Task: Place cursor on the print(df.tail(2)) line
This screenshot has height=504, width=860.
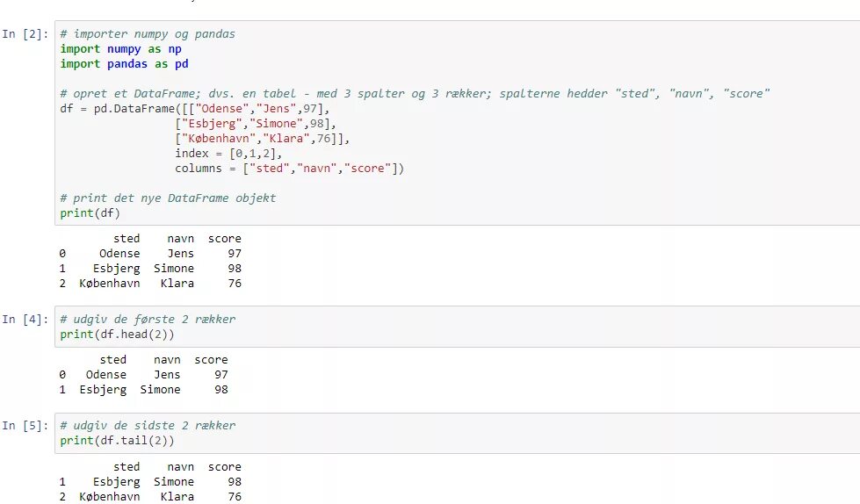Action: (118, 441)
